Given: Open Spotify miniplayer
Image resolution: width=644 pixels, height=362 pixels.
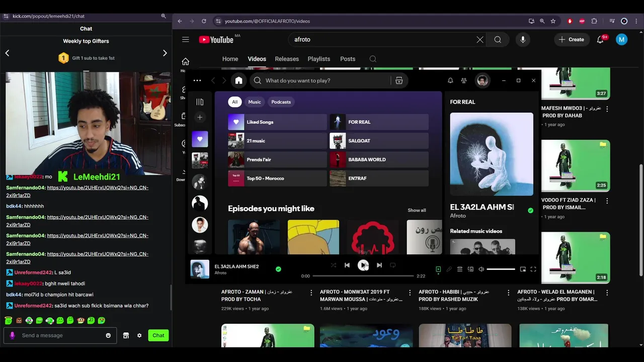Looking at the screenshot, I should click(523, 269).
